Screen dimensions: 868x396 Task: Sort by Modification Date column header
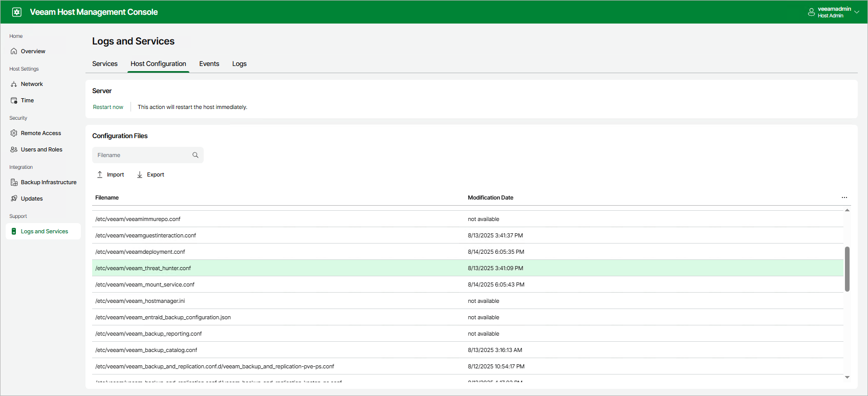pos(490,197)
